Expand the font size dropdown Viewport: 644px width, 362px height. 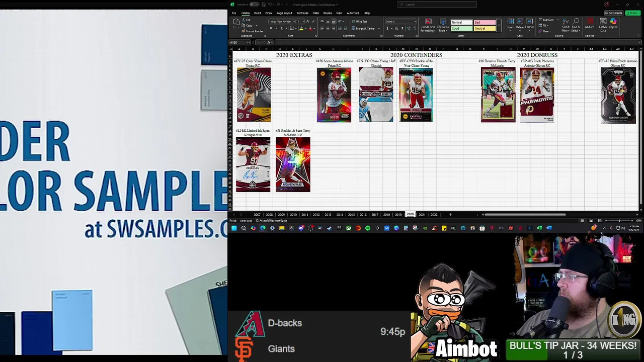pos(303,22)
